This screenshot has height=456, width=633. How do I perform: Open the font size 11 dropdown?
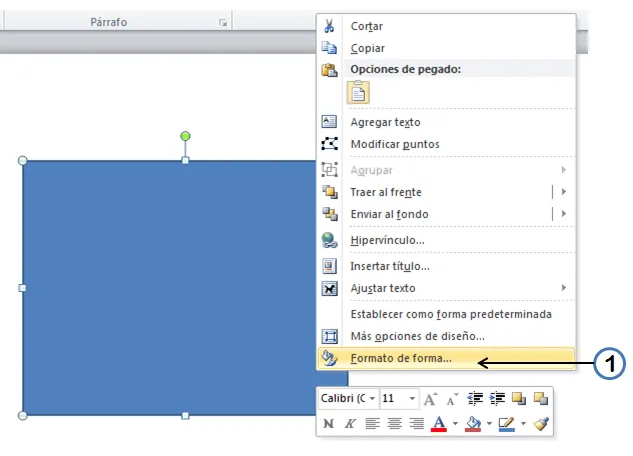click(412, 399)
